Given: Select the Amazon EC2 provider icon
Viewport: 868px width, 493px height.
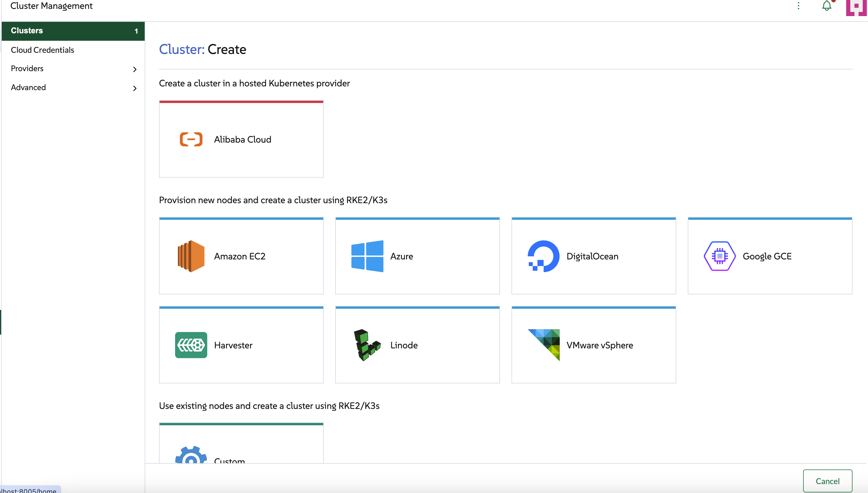Looking at the screenshot, I should pos(191,256).
